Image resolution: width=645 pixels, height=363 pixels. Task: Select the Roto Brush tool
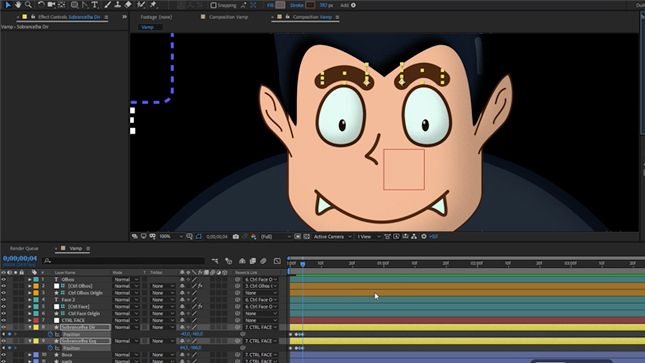point(141,5)
